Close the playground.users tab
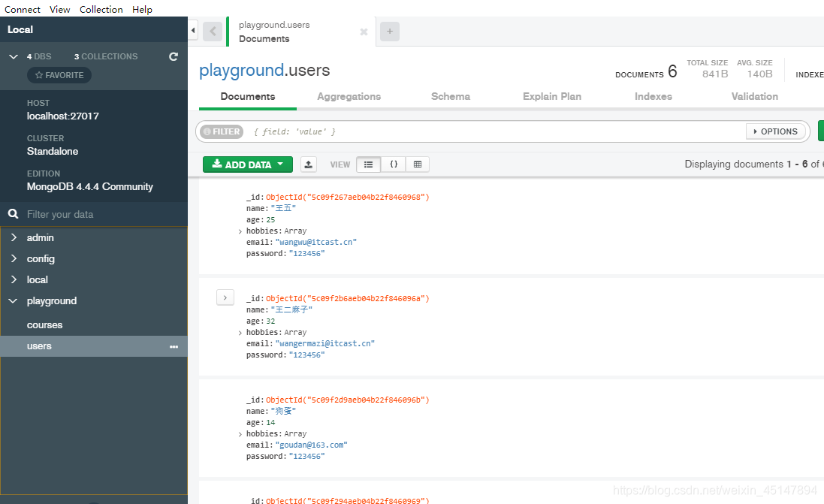The width and height of the screenshot is (824, 504). pos(364,32)
